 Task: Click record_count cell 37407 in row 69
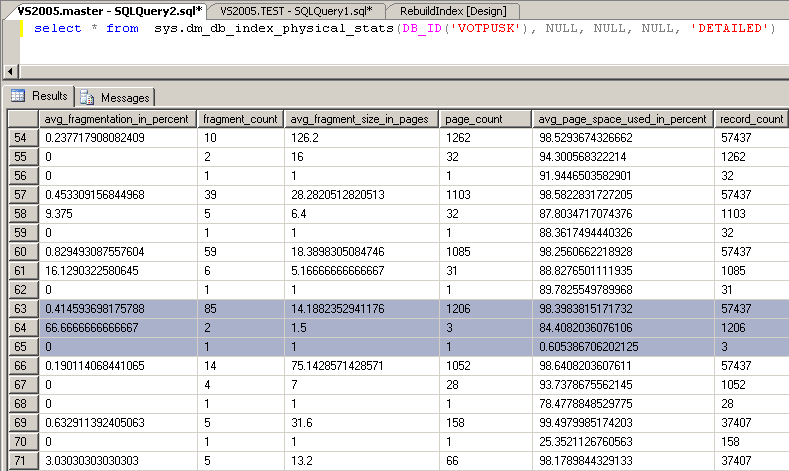click(x=752, y=423)
